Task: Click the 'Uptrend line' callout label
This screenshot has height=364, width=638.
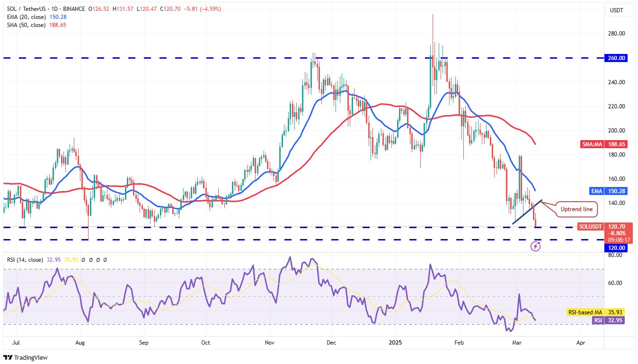Action: (576, 209)
